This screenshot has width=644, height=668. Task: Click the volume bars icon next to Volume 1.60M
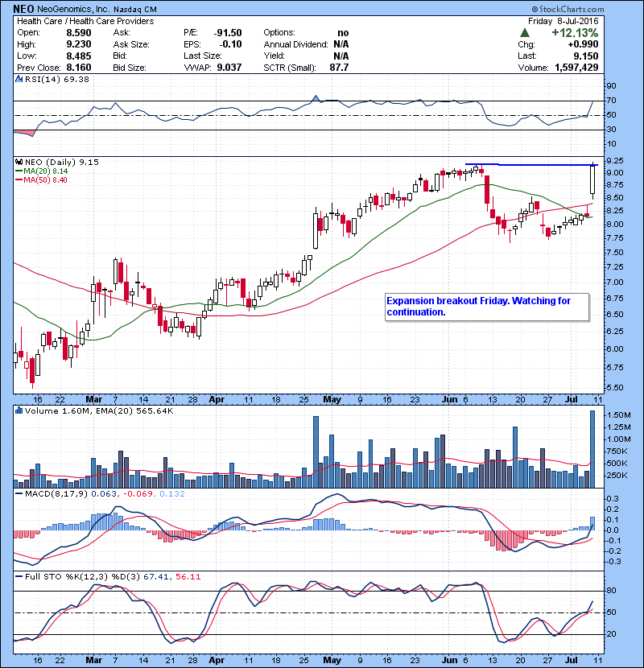[19, 410]
